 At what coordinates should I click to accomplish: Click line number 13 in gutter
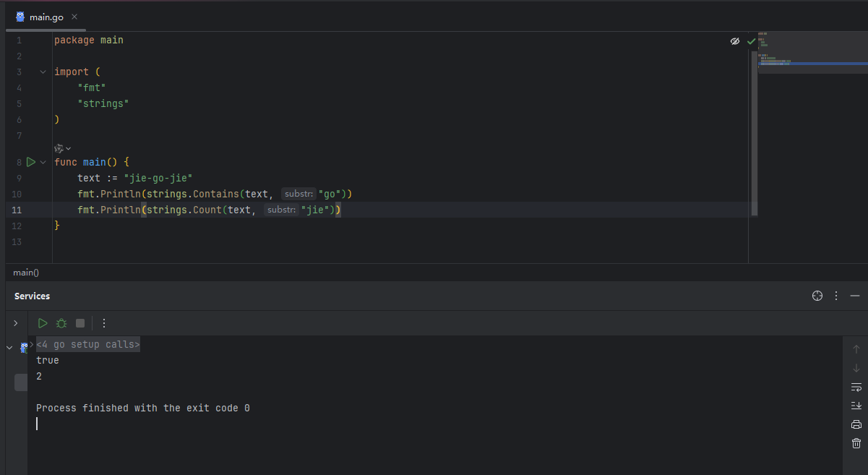tap(17, 241)
